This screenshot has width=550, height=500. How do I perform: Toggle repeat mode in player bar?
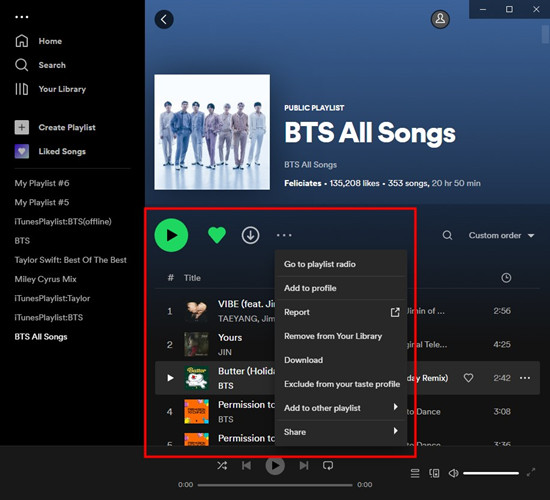pyautogui.click(x=328, y=466)
